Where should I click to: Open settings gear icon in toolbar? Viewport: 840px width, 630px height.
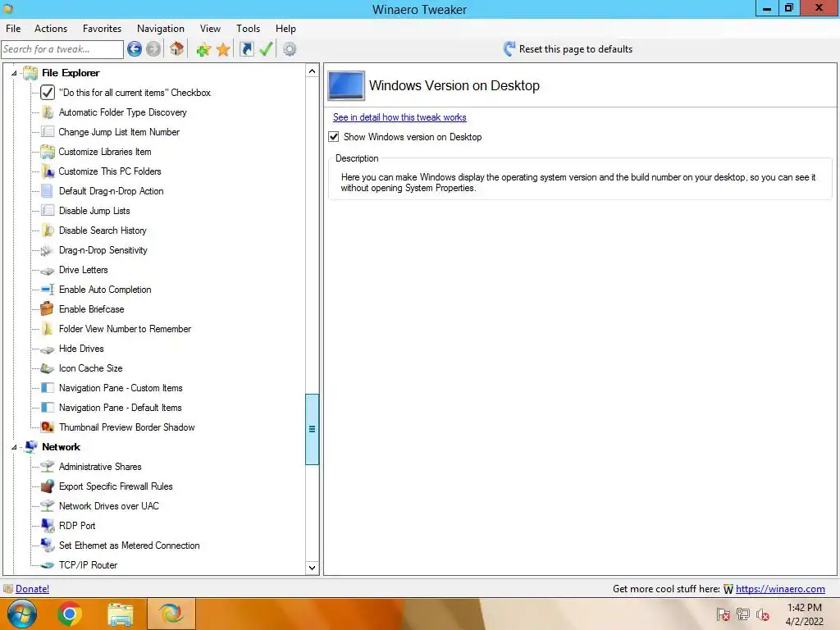pos(290,49)
